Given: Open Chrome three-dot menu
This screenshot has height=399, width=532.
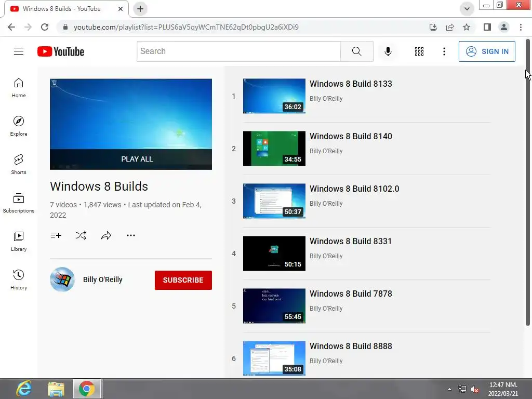Looking at the screenshot, I should click(521, 27).
